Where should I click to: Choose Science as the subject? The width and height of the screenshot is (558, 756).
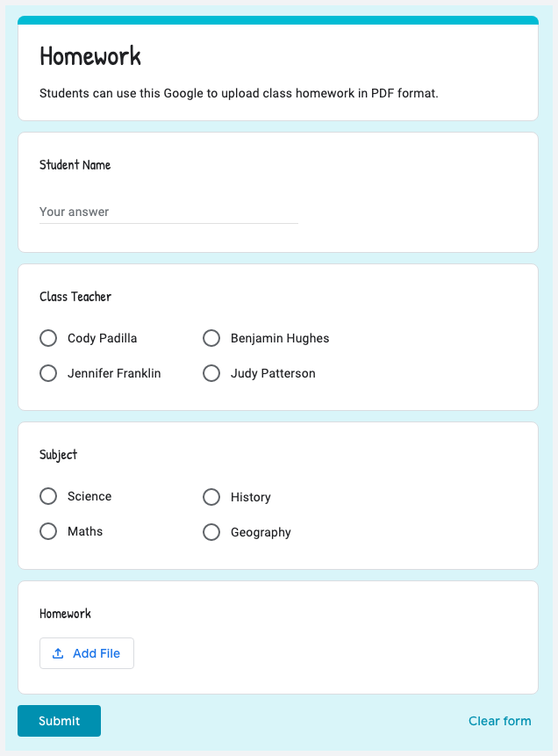pos(48,496)
